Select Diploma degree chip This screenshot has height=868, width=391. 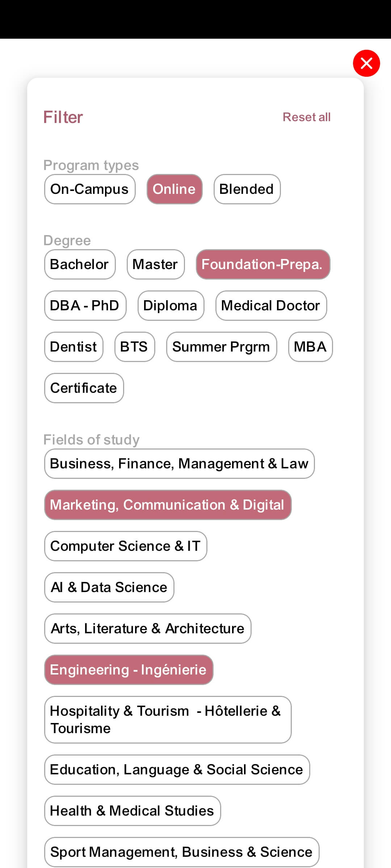(171, 306)
